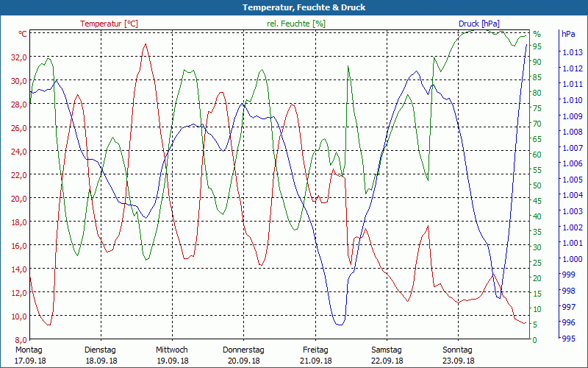Screen dimensions: 588x368
Task: Click temperature axis value 10,0
Action: (21, 316)
